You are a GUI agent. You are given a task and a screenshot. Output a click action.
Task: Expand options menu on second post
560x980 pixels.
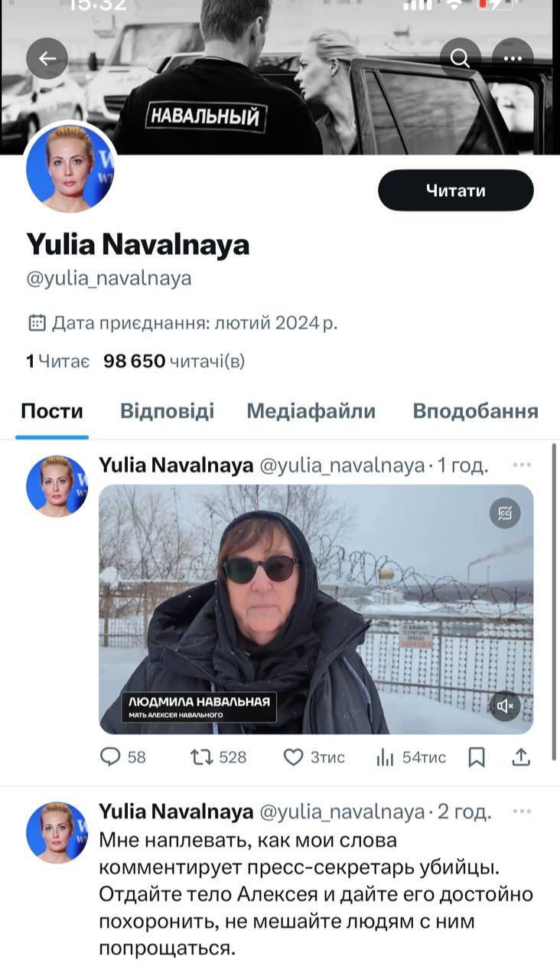pyautogui.click(x=522, y=811)
